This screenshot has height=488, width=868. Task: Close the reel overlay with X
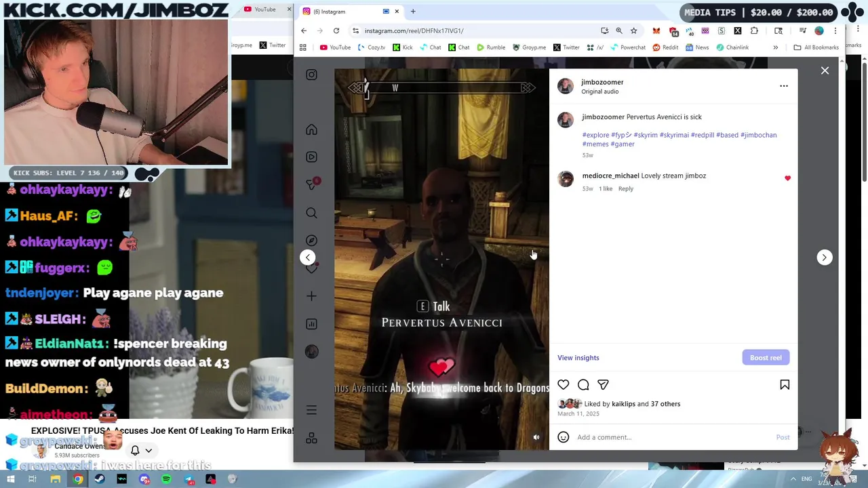tap(825, 70)
